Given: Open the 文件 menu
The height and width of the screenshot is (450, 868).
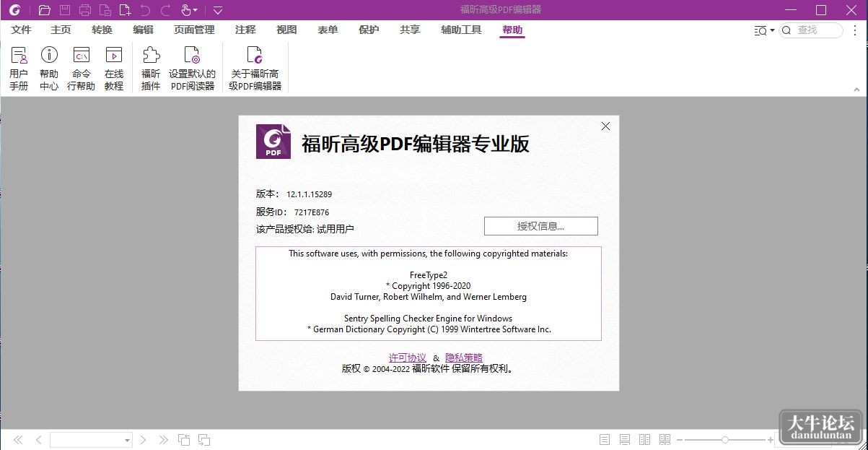Looking at the screenshot, I should [22, 30].
